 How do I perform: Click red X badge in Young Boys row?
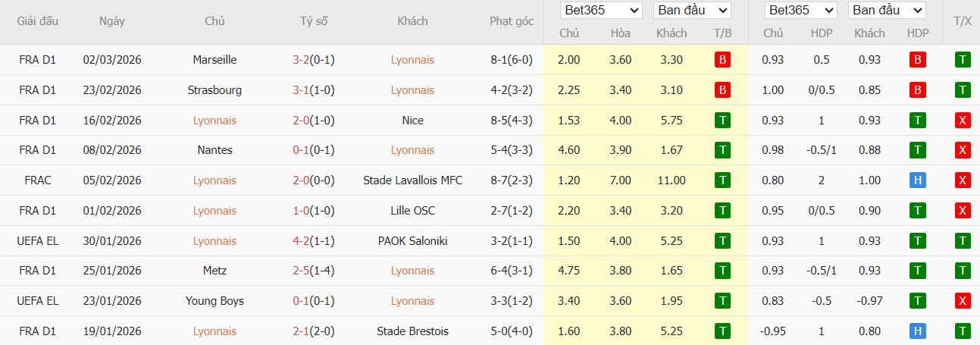click(963, 301)
